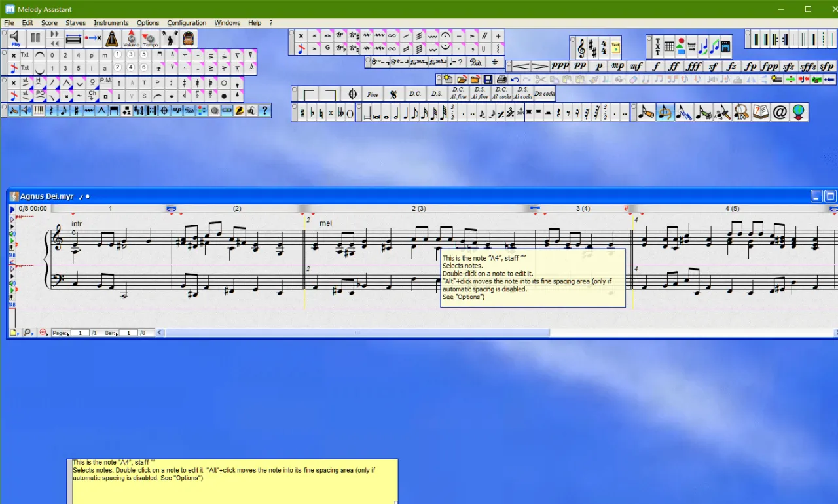
Task: Click the save floppy disk icon
Action: click(x=488, y=80)
